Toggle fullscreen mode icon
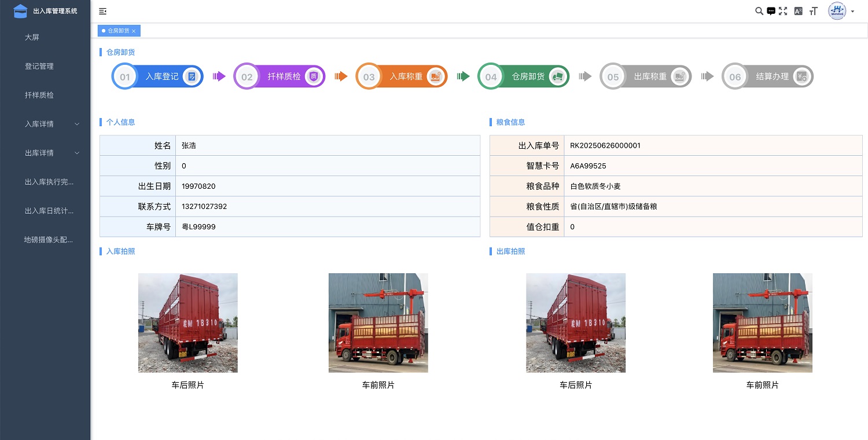The height and width of the screenshot is (440, 868). click(x=783, y=11)
